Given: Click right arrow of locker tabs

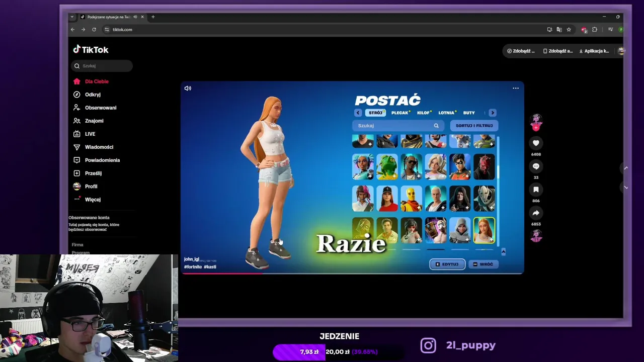Looking at the screenshot, I should click(x=493, y=113).
